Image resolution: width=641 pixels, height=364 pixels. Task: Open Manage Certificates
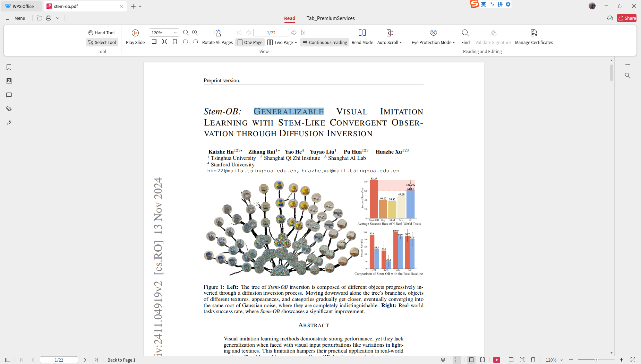534,37
